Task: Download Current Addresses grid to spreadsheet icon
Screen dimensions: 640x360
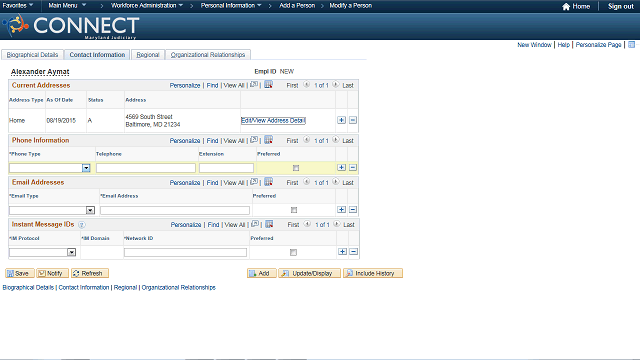Action: pyautogui.click(x=268, y=84)
